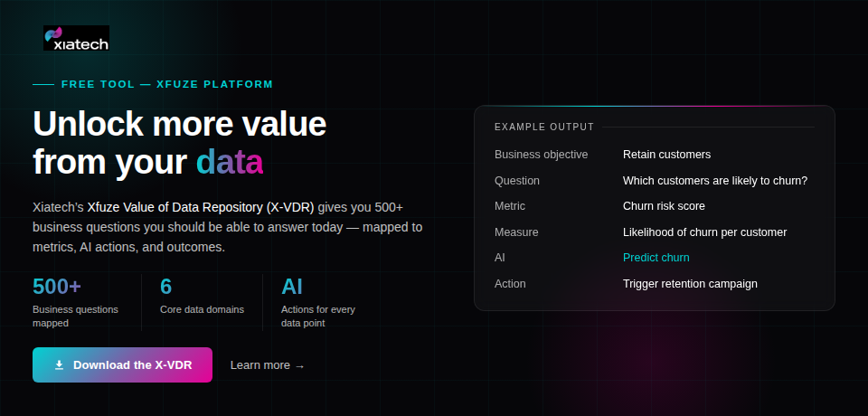Click "Which customers are likely to churn?"

click(714, 181)
